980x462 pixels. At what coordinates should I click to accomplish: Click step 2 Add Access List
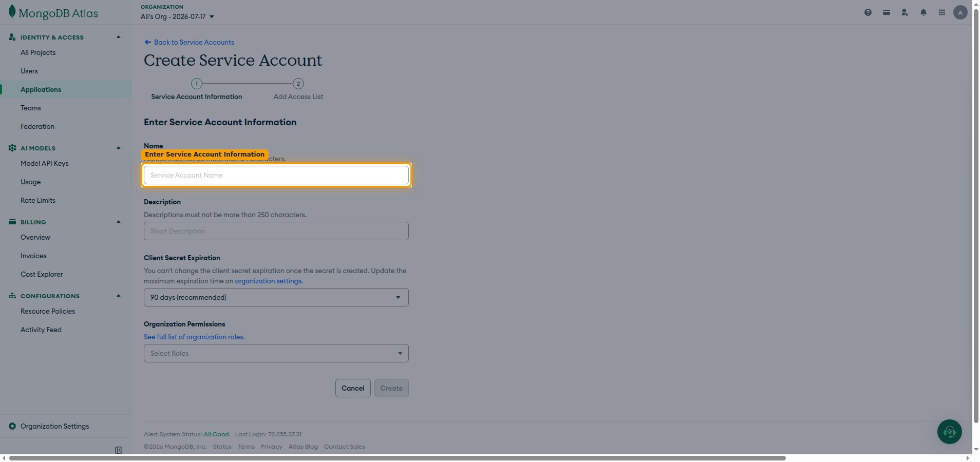tap(298, 90)
